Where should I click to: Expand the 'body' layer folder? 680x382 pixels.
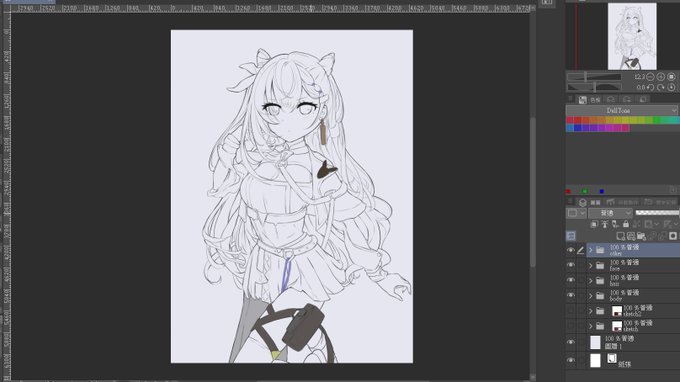coord(590,296)
